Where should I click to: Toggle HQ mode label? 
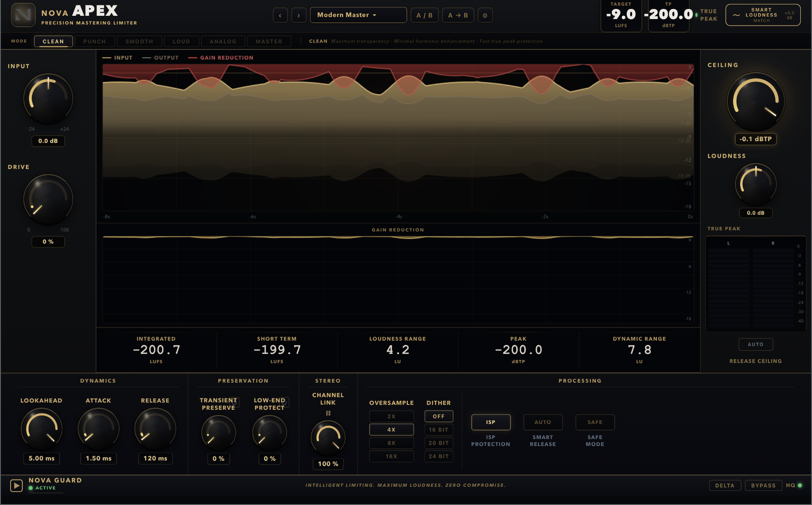point(790,485)
